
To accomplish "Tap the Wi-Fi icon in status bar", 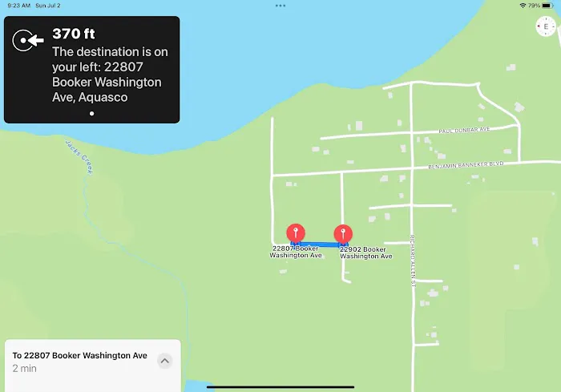I will click(523, 5).
